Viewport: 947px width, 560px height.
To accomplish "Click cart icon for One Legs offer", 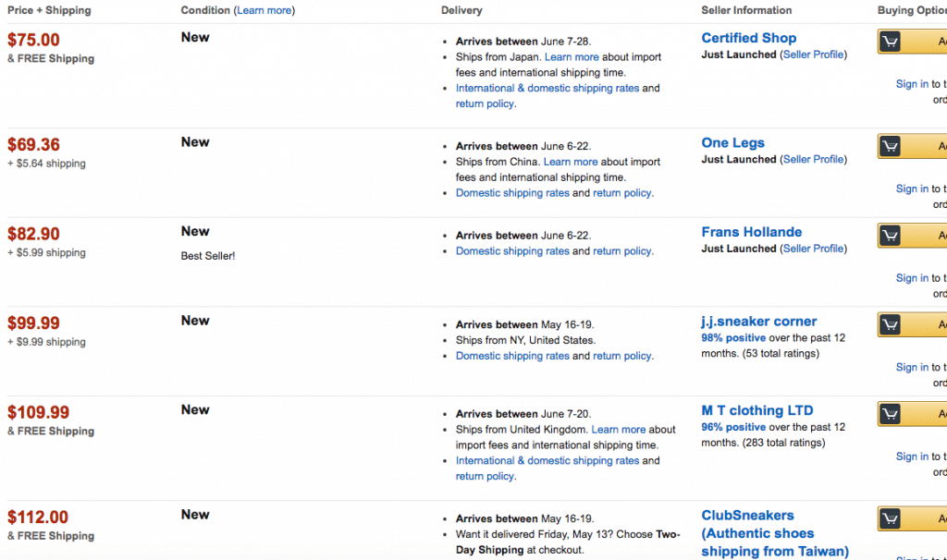I will click(x=890, y=146).
